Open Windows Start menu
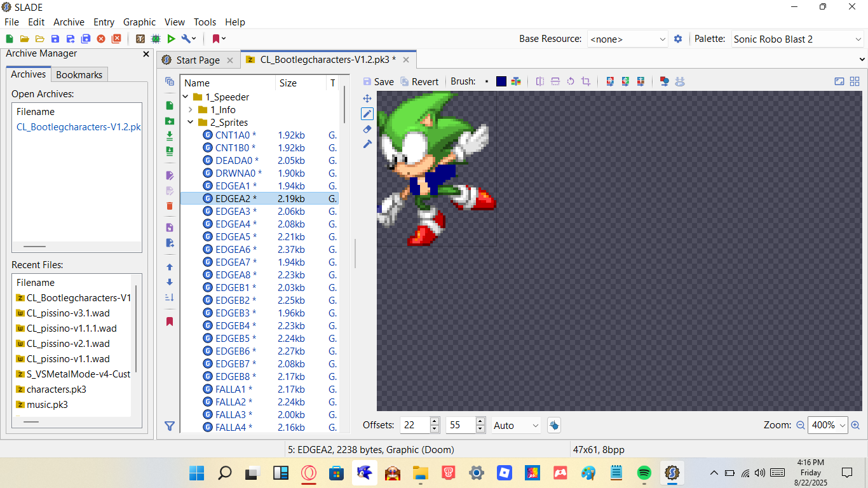Screen dimensions: 868x488 197,473
